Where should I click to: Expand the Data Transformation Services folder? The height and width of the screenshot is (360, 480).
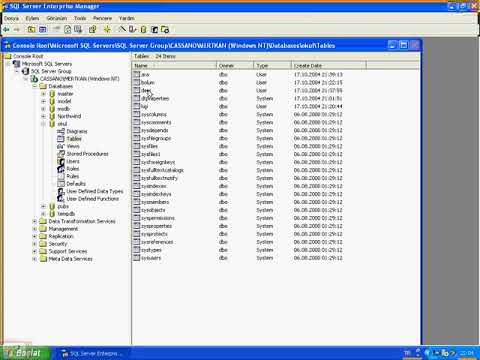[x=34, y=221]
